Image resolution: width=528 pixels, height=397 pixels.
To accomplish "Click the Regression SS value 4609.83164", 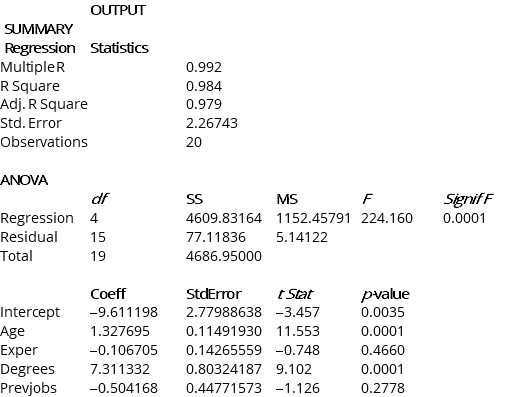I will (x=224, y=218).
